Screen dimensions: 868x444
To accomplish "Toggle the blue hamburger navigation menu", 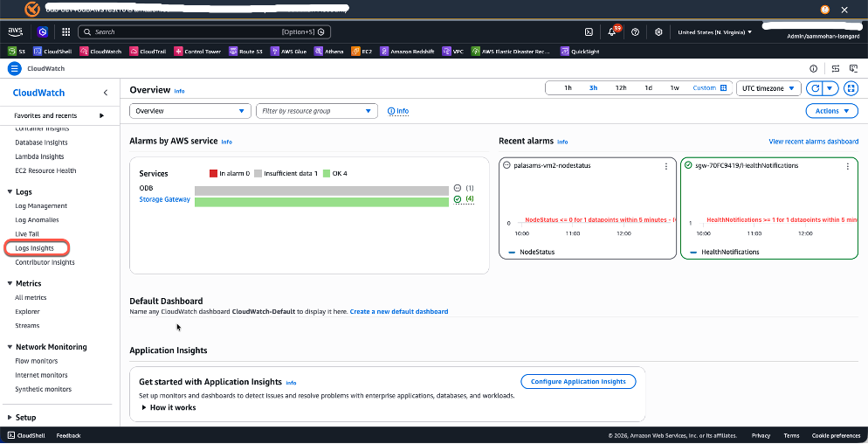I will tap(14, 69).
